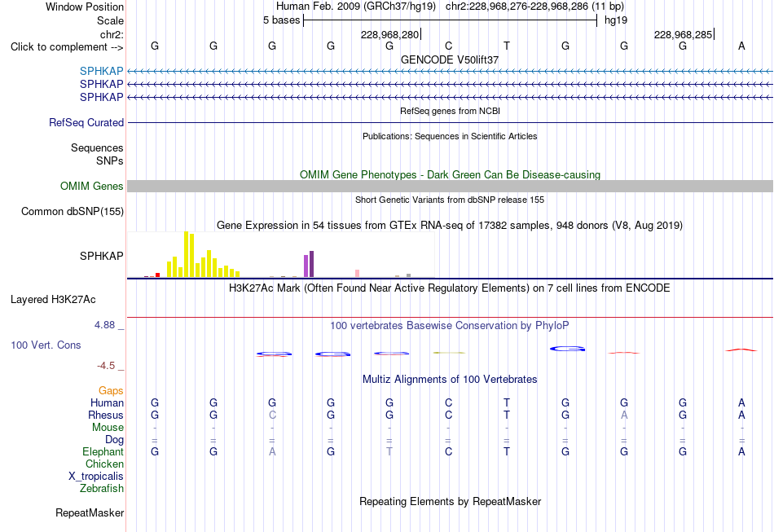Click the '100 Vert. Cons' track label

(46, 345)
